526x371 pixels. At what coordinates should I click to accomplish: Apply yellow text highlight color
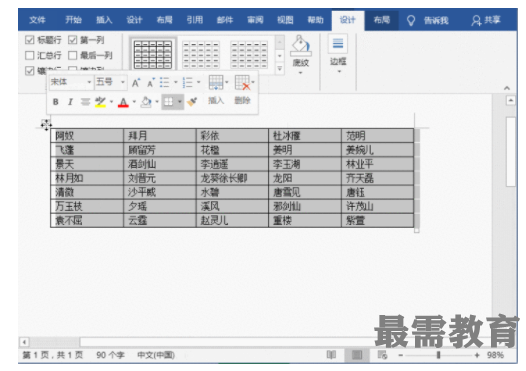click(x=100, y=102)
